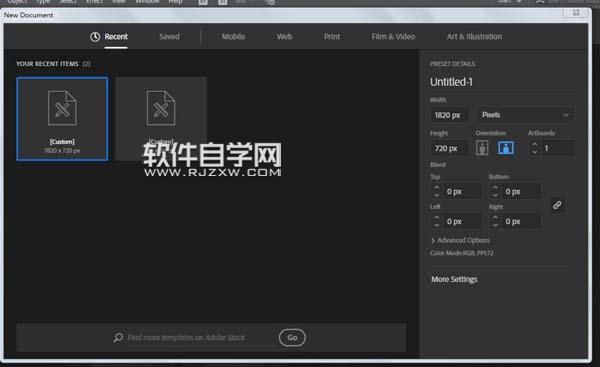Decrease the Bottom bleed value
The height and width of the screenshot is (367, 600).
[495, 195]
